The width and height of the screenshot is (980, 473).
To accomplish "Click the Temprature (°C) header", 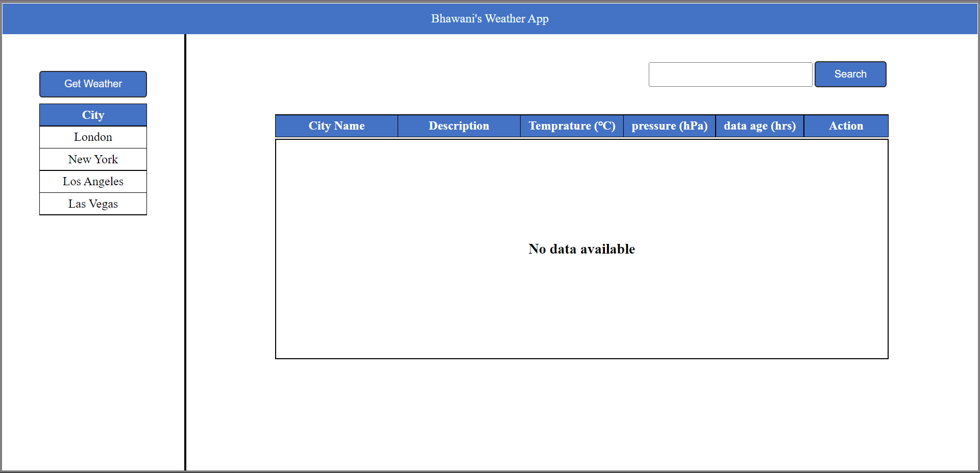I will click(x=572, y=126).
